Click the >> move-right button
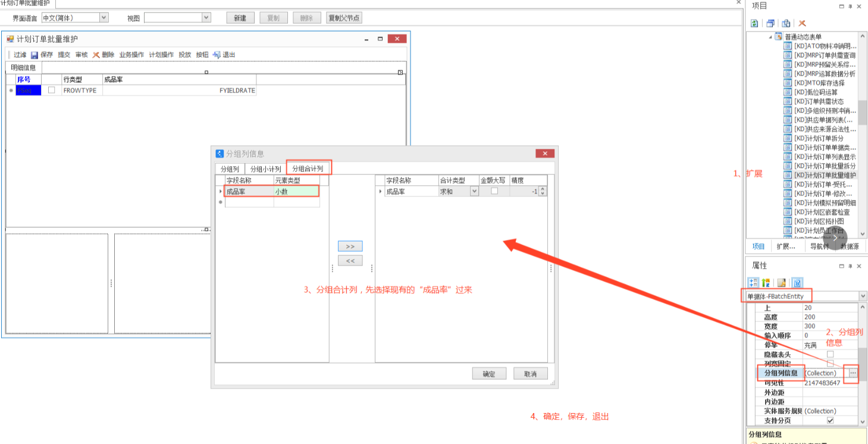Viewport: 868px width, 444px height. point(350,246)
